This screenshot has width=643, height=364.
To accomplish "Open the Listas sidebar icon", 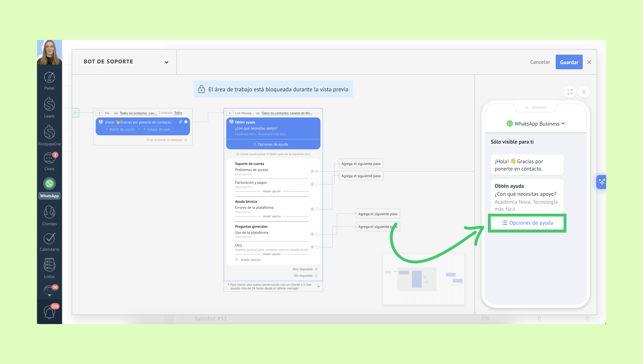I will (x=49, y=265).
